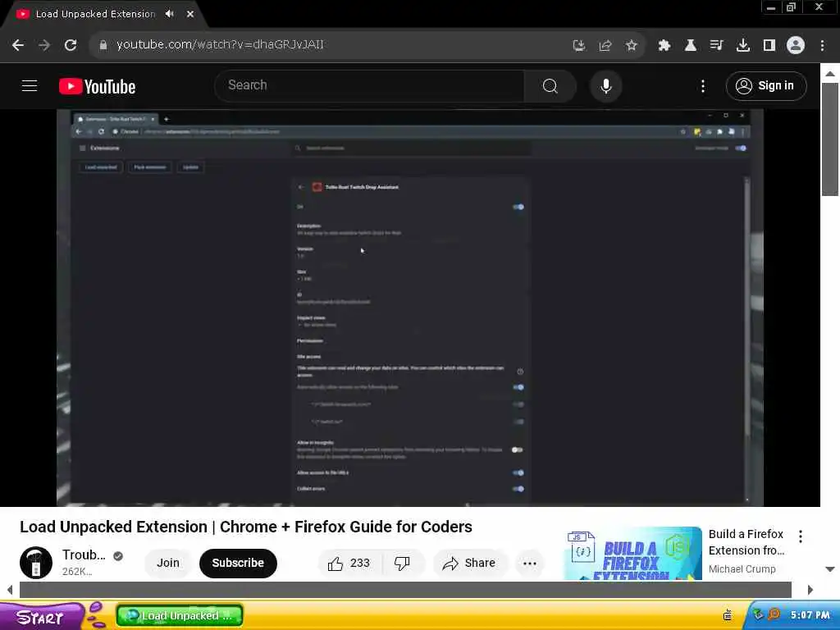Go back with the browser back arrow

(18, 45)
